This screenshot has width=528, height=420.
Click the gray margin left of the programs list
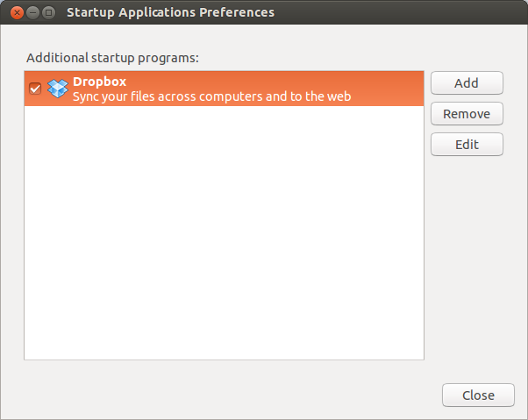pyautogui.click(x=12, y=219)
